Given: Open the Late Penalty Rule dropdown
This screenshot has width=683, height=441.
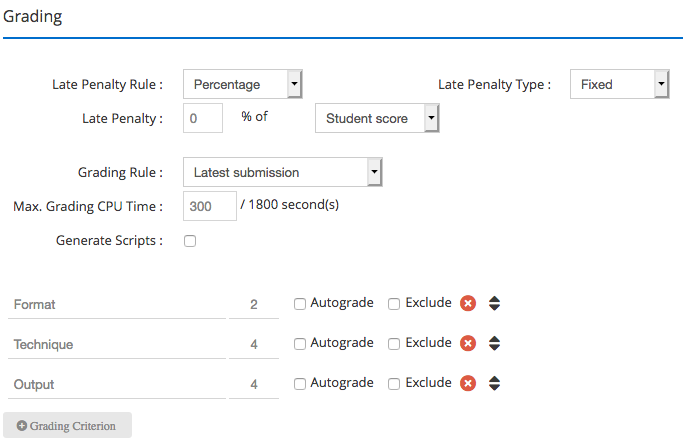Looking at the screenshot, I should (x=243, y=84).
